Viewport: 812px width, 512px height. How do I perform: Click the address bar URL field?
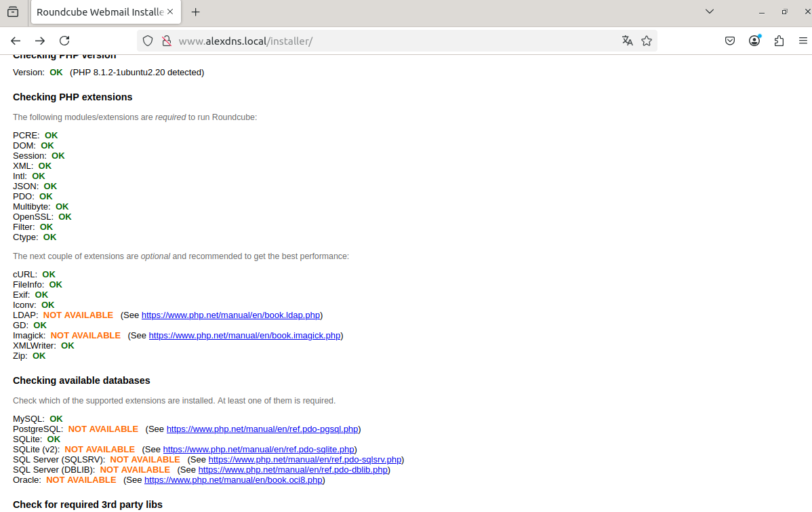click(x=393, y=41)
